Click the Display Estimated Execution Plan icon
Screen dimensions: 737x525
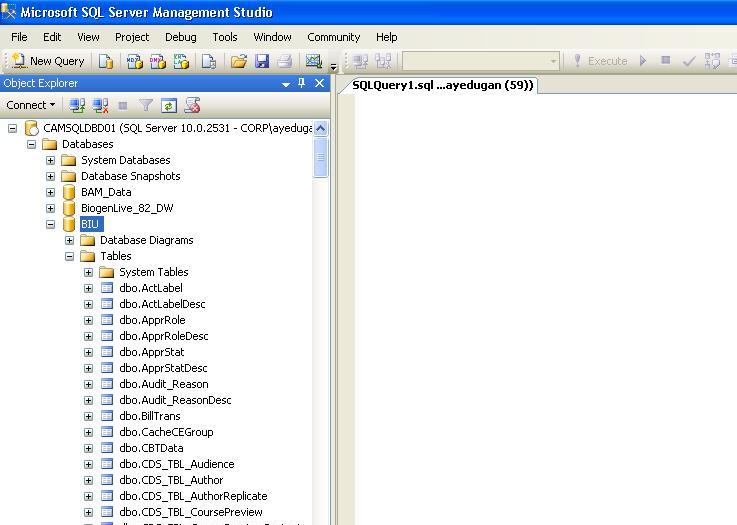click(712, 61)
